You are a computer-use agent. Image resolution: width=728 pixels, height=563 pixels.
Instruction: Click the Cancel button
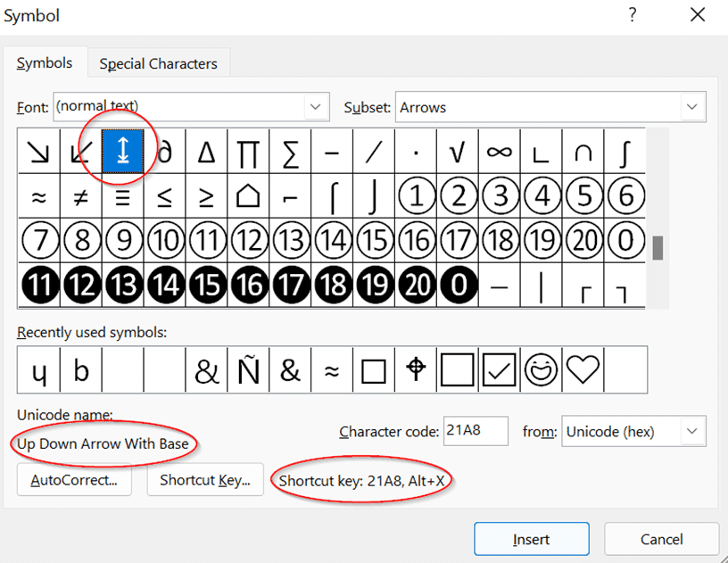click(x=661, y=539)
